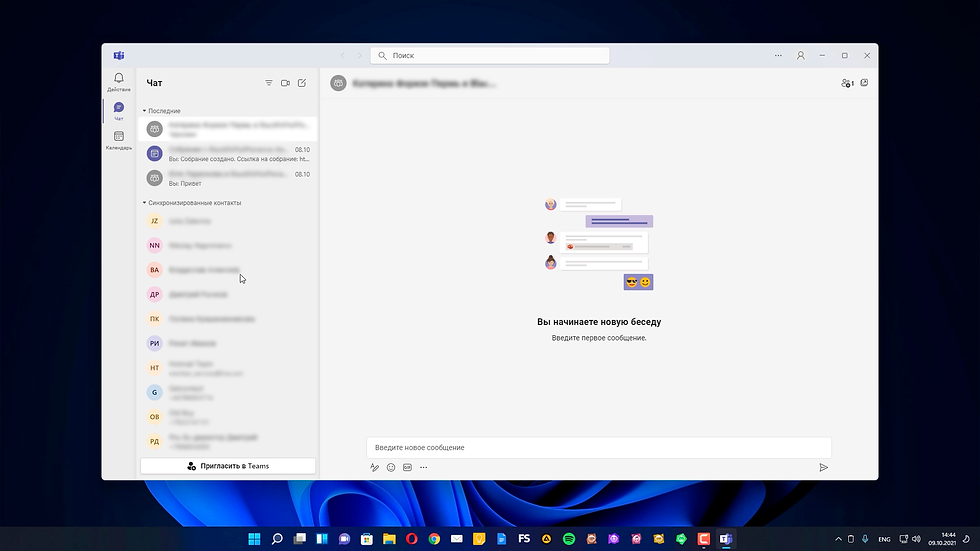
Task: Open contact with ДР avatar
Action: [x=154, y=294]
